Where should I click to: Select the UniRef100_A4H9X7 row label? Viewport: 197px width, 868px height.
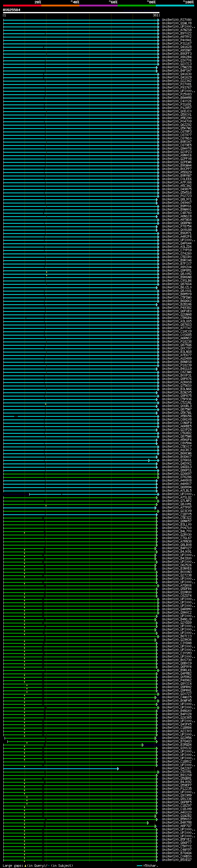[x=176, y=484]
